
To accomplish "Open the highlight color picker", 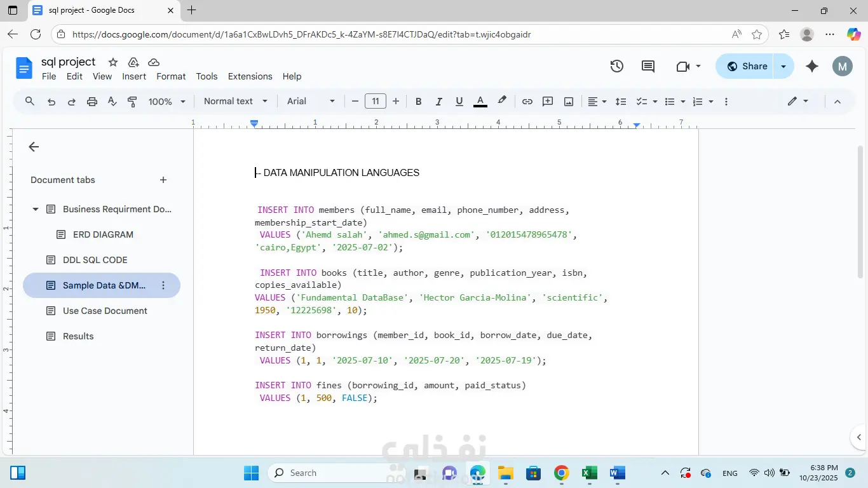I will (502, 102).
